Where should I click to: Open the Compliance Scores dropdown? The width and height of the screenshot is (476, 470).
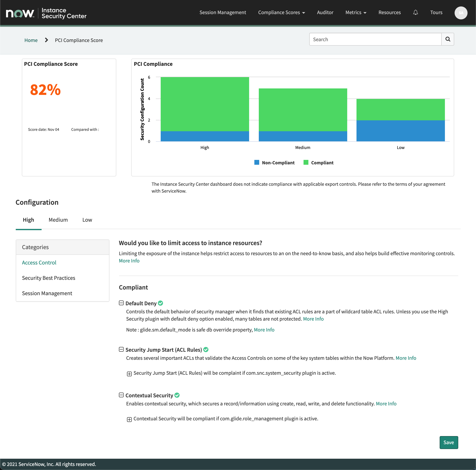[281, 12]
